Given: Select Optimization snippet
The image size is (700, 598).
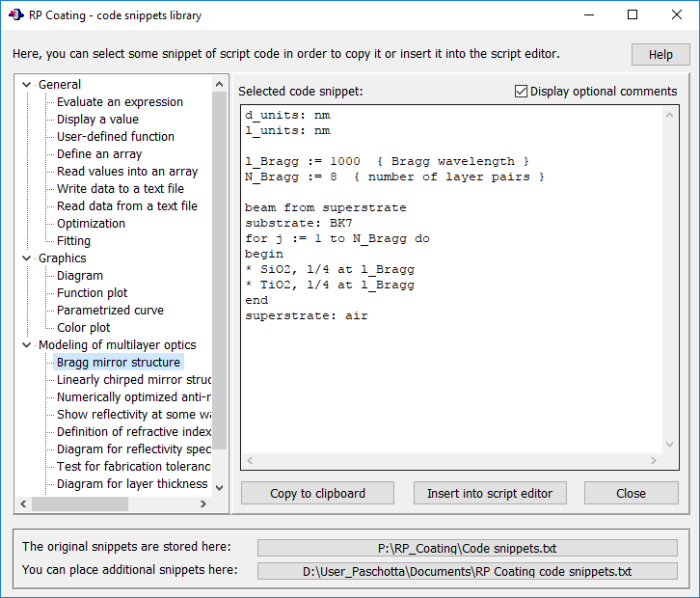Looking at the screenshot, I should click(91, 224).
